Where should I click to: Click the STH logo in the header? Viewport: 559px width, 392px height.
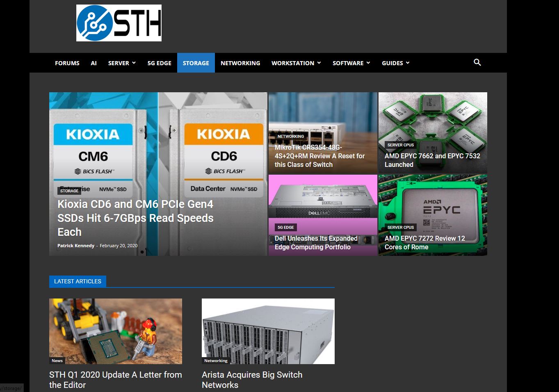119,23
